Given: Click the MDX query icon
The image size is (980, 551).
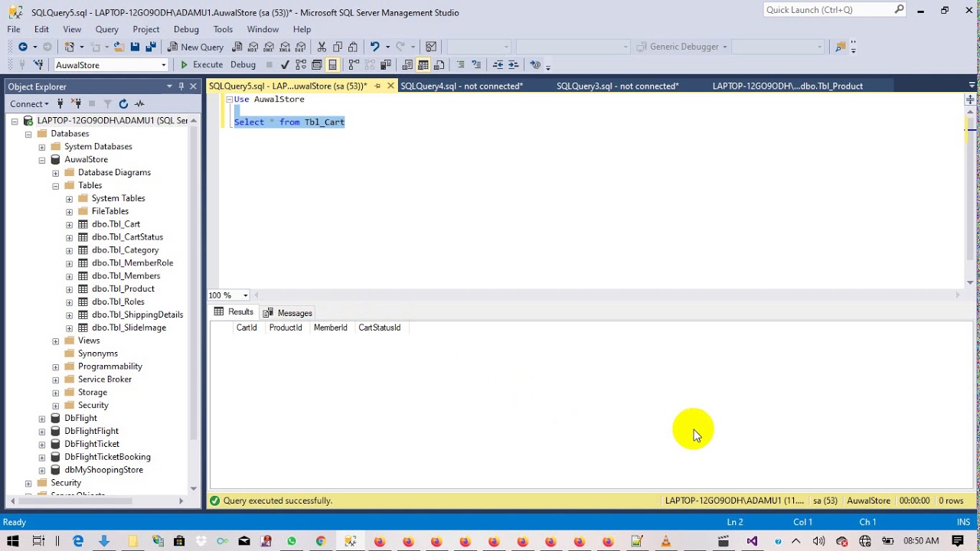Looking at the screenshot, I should [253, 47].
